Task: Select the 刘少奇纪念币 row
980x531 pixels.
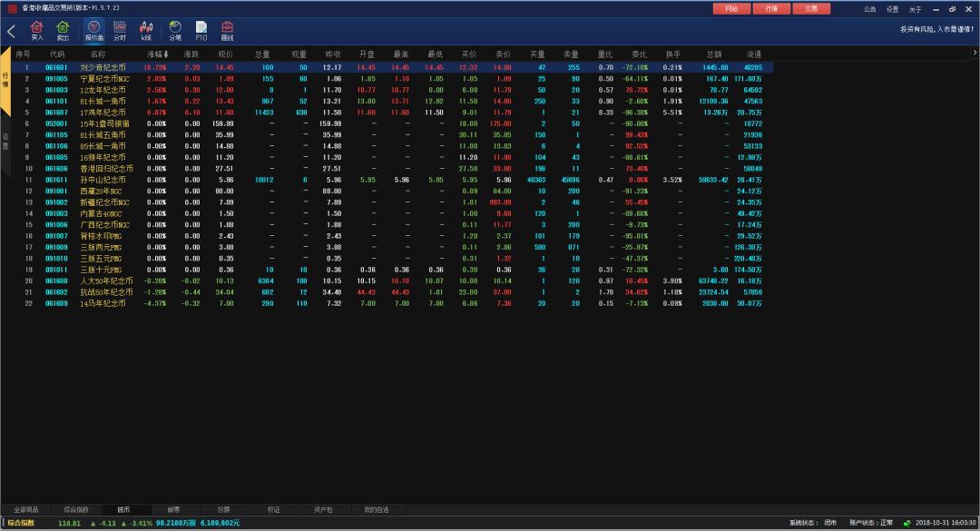Action: pos(393,67)
